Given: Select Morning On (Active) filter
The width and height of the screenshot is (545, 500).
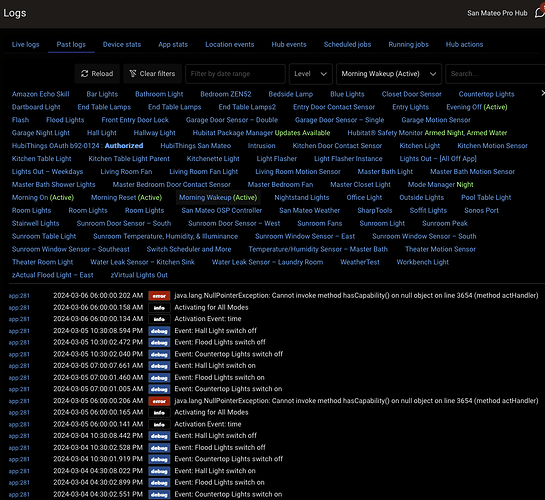Looking at the screenshot, I should pos(43,197).
